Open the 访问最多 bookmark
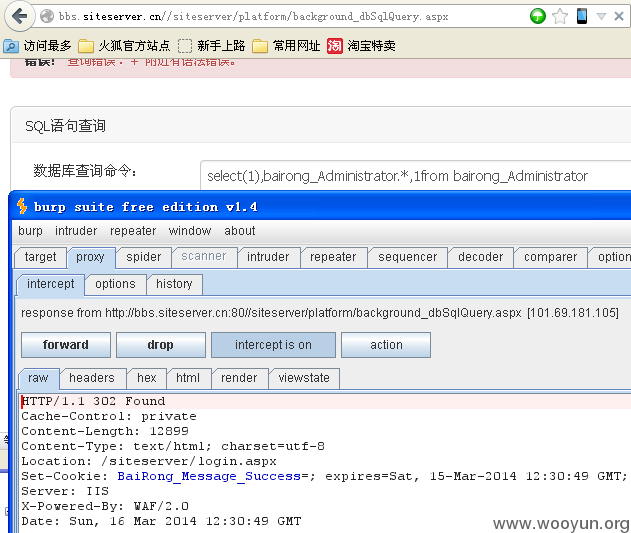 point(37,46)
